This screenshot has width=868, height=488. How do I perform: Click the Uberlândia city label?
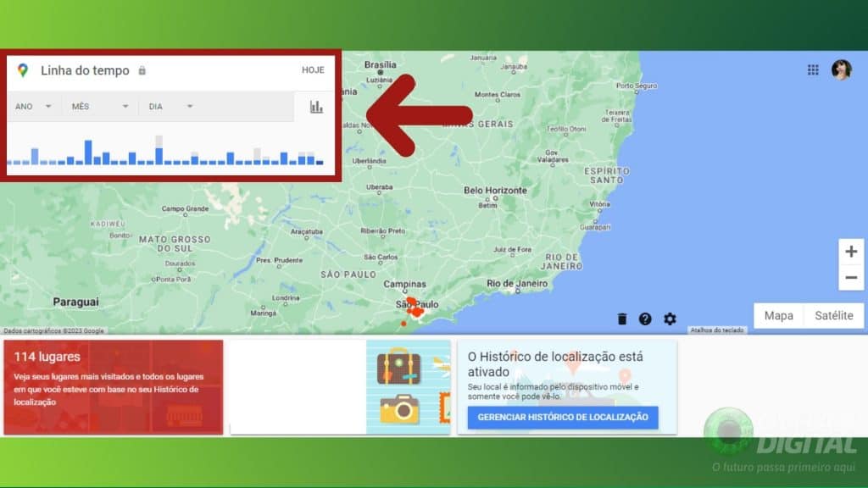[370, 161]
